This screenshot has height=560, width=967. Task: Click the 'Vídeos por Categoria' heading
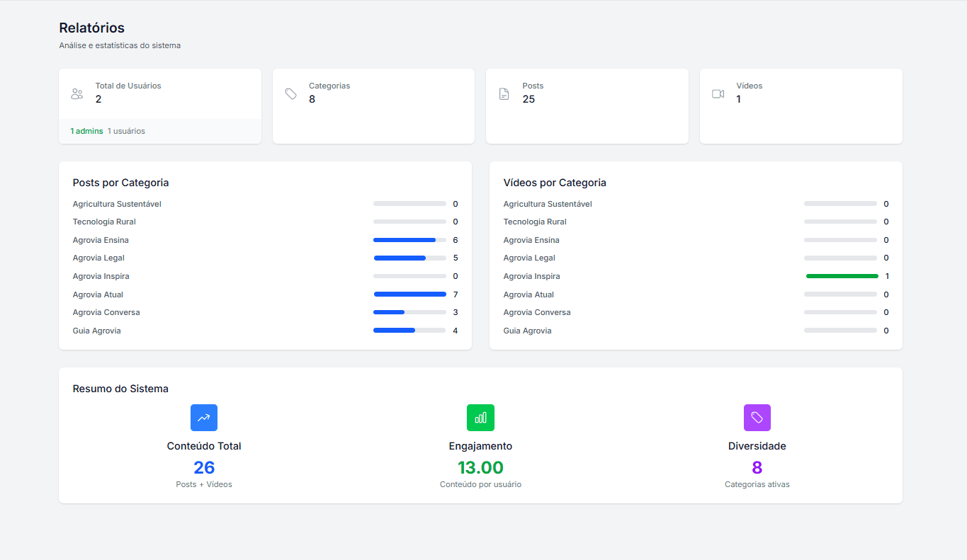(555, 183)
